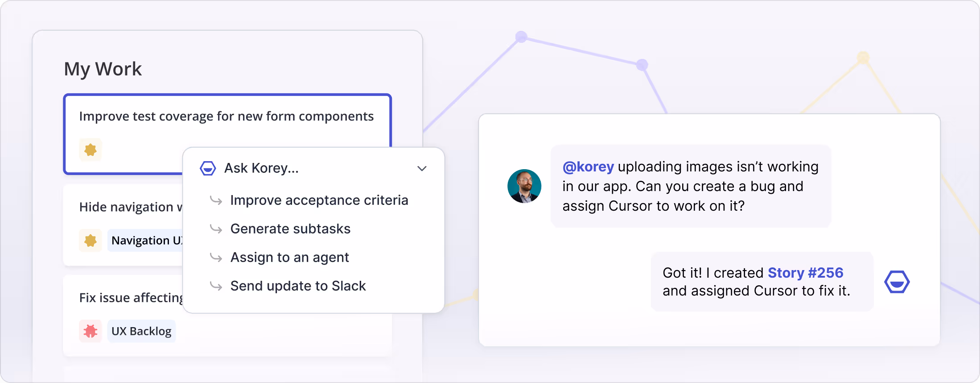
Task: Click chore icon on Hide navigation card
Action: (91, 241)
